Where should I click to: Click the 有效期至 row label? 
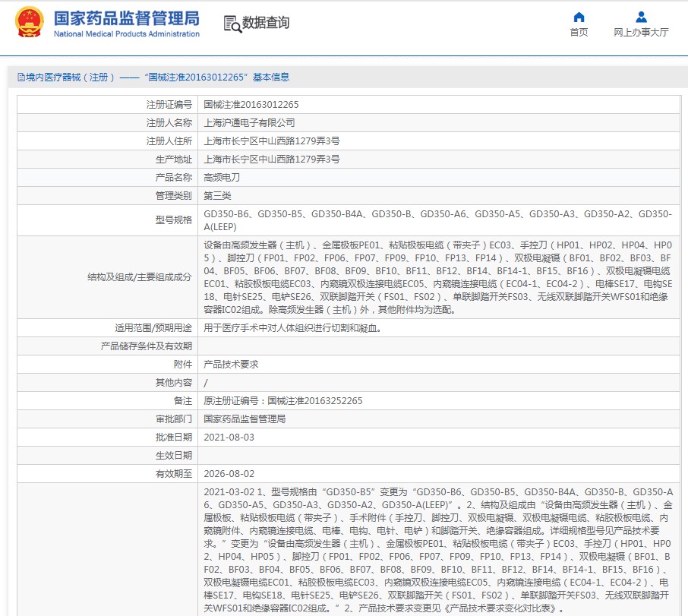click(x=174, y=474)
